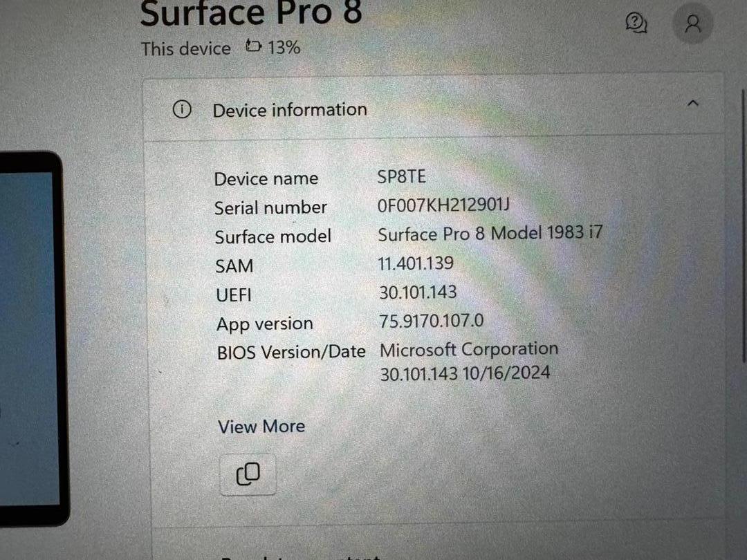Click the Surface Pro 8 title

coord(251,13)
